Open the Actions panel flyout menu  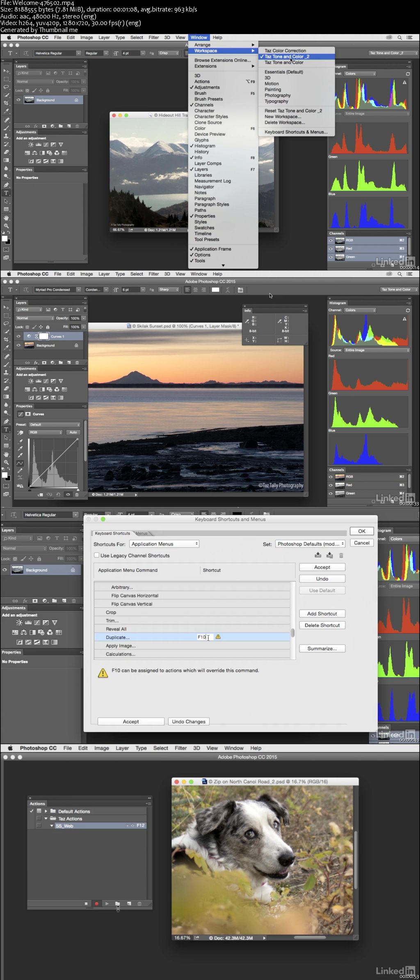[x=148, y=803]
